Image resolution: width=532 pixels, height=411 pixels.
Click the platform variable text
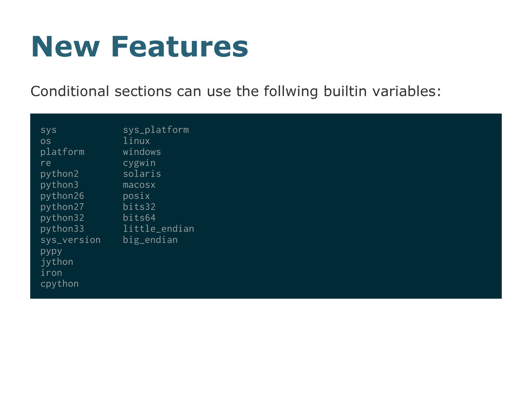point(62,152)
